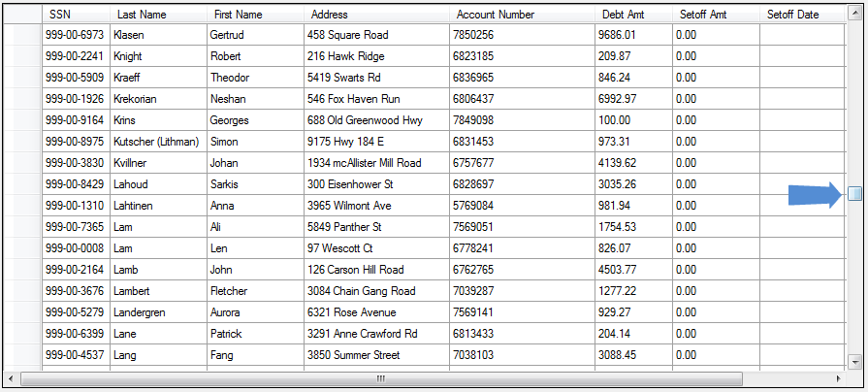Select account number cell 5769084
Viewport: 868px width, 392px height.
[522, 206]
